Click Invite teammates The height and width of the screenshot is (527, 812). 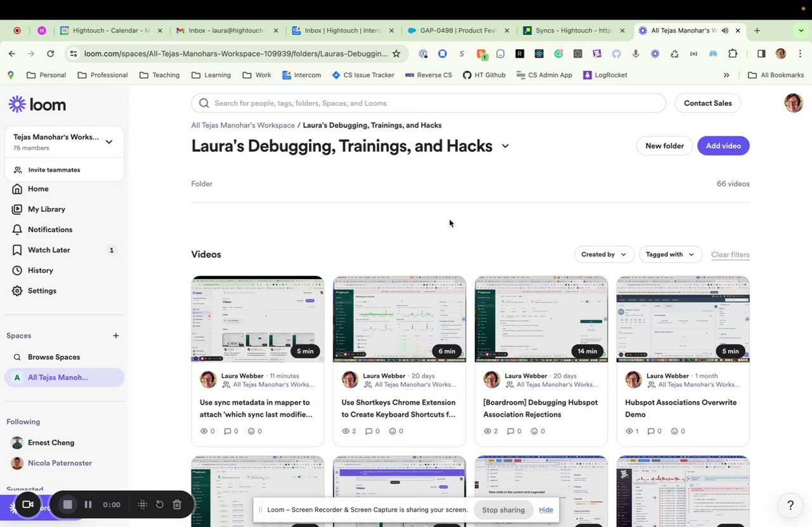54,170
